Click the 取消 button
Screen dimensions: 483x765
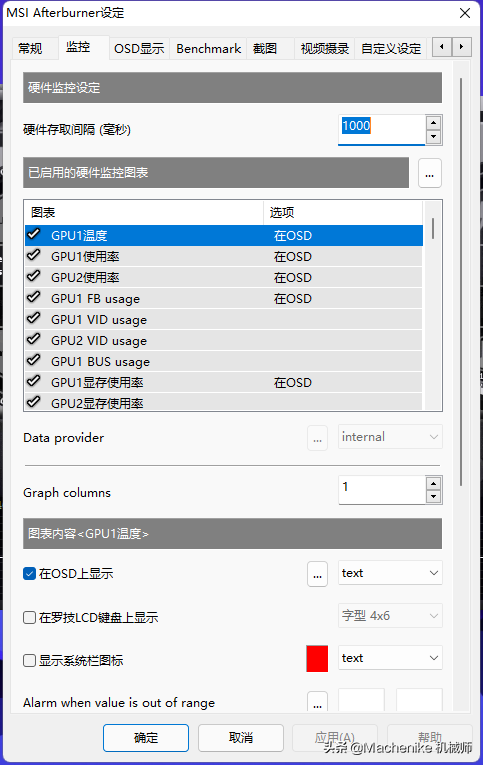point(241,738)
